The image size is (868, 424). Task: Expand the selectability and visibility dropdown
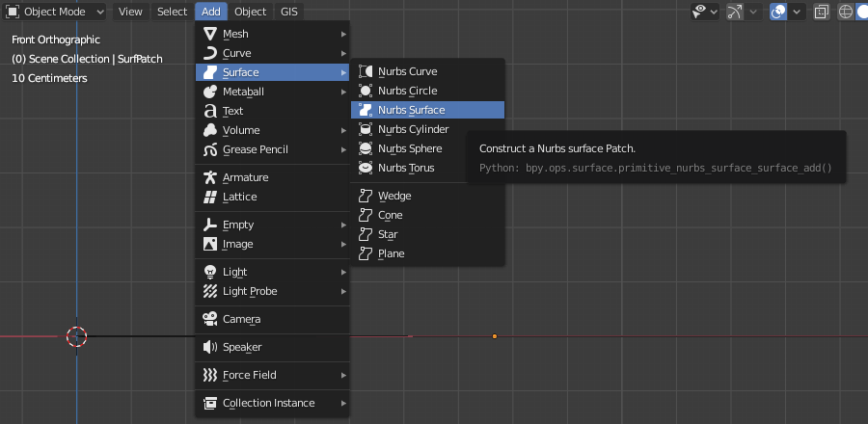pos(715,12)
